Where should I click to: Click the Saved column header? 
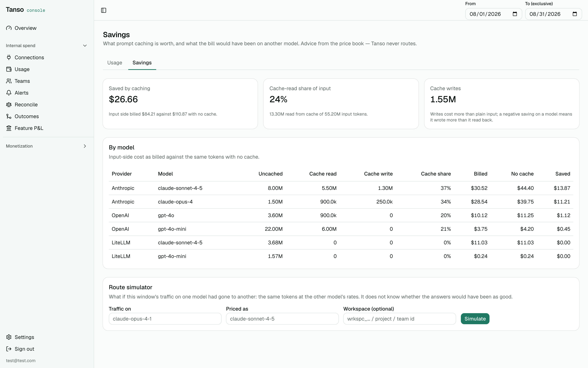point(563,174)
